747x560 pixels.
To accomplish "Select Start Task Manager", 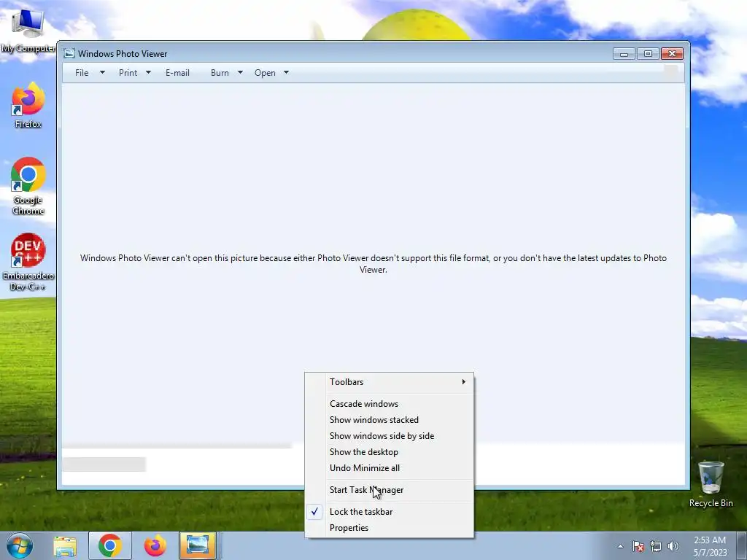I will point(390,490).
